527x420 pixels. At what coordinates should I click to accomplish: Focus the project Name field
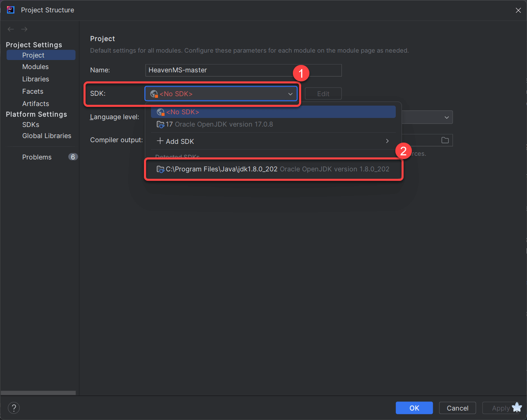(x=244, y=70)
